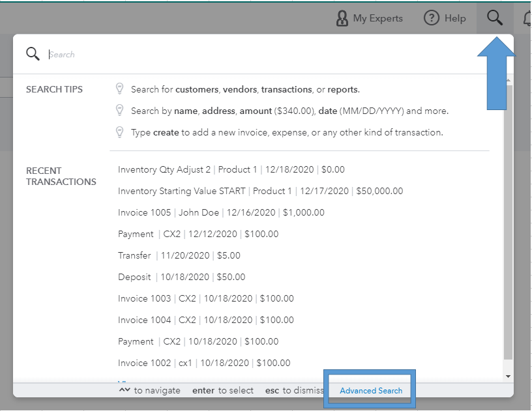Select Inventory Starting Value START transaction
Image resolution: width=532 pixels, height=411 pixels.
click(x=260, y=191)
